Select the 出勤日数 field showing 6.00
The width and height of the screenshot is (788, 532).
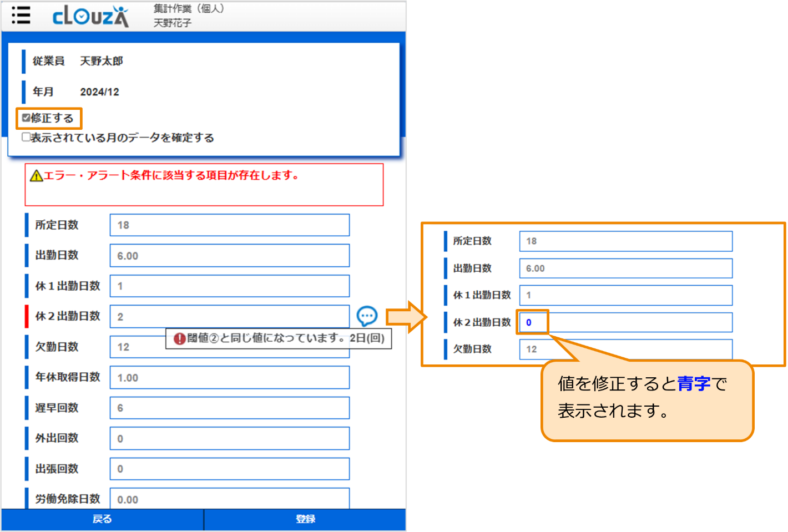coord(229,255)
